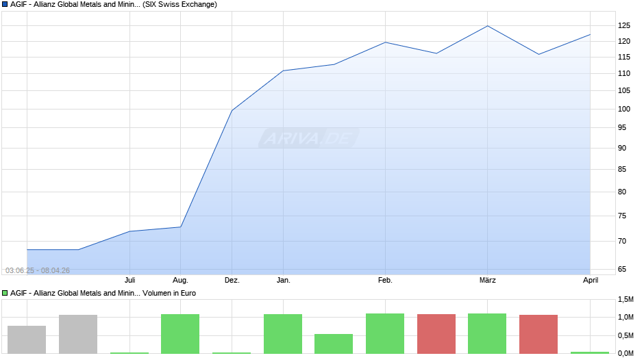Click the price line point at Feb.
This screenshot has width=644, height=360.
pyautogui.click(x=385, y=42)
